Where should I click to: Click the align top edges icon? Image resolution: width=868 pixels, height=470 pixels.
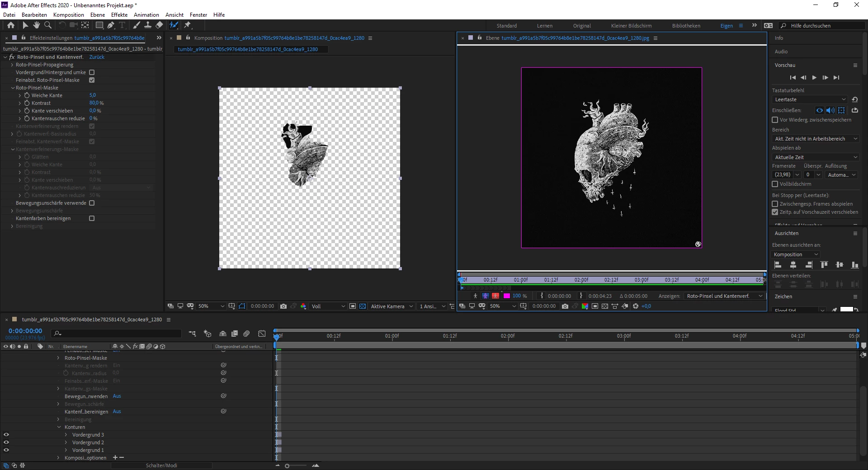824,265
